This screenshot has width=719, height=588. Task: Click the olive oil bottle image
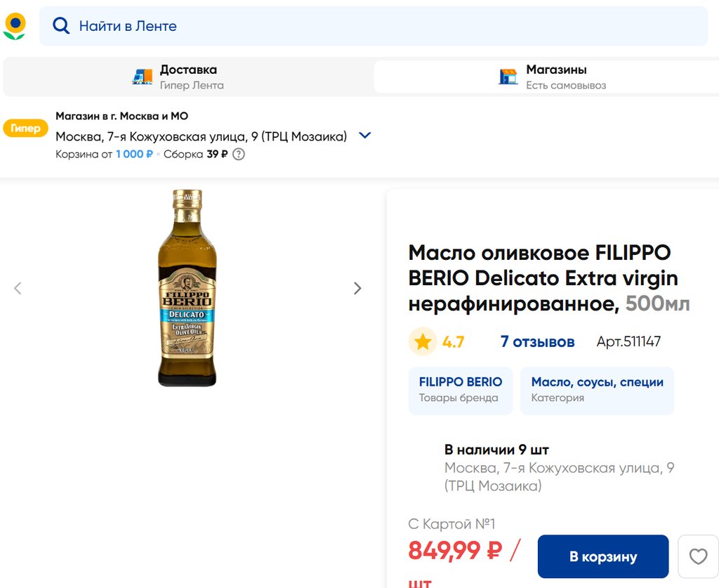(187, 288)
